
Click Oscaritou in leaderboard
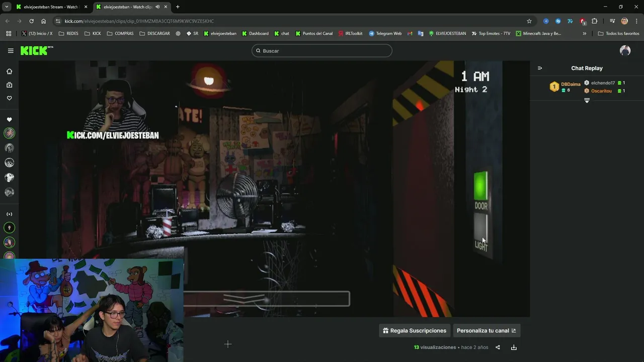coord(601,91)
